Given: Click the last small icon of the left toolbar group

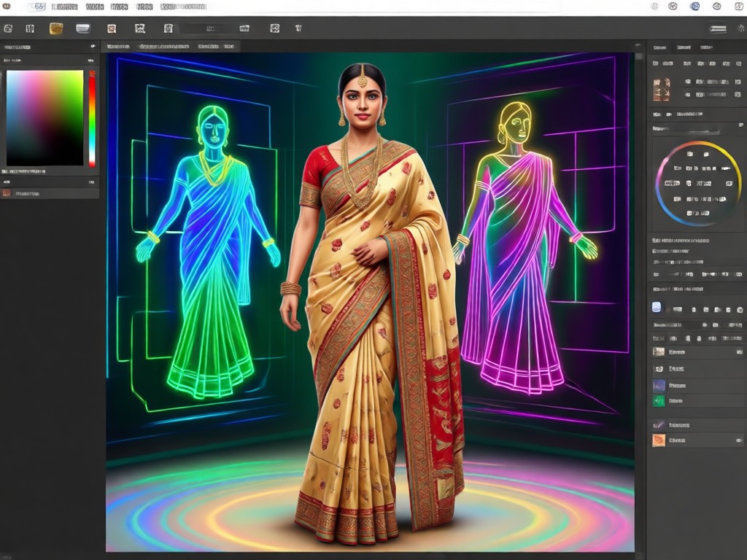Looking at the screenshot, I should pyautogui.click(x=298, y=28).
